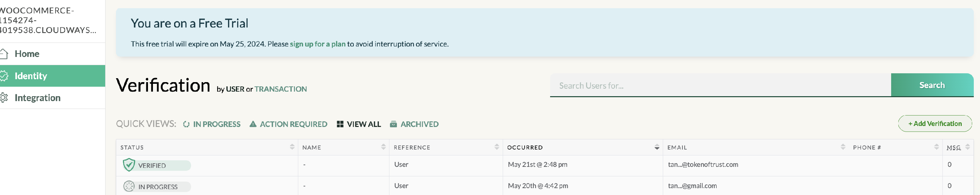Click the Archived box icon
The height and width of the screenshot is (195, 980).
click(x=393, y=124)
